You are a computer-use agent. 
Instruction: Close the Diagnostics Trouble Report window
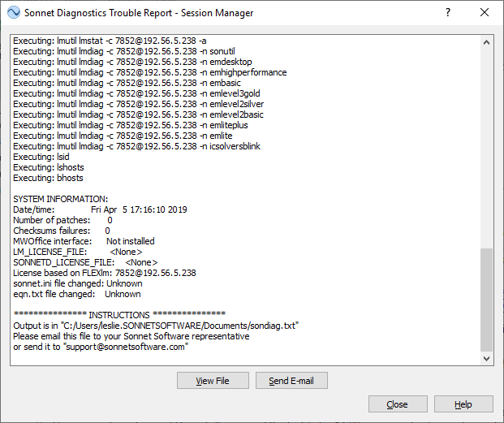coord(485,12)
